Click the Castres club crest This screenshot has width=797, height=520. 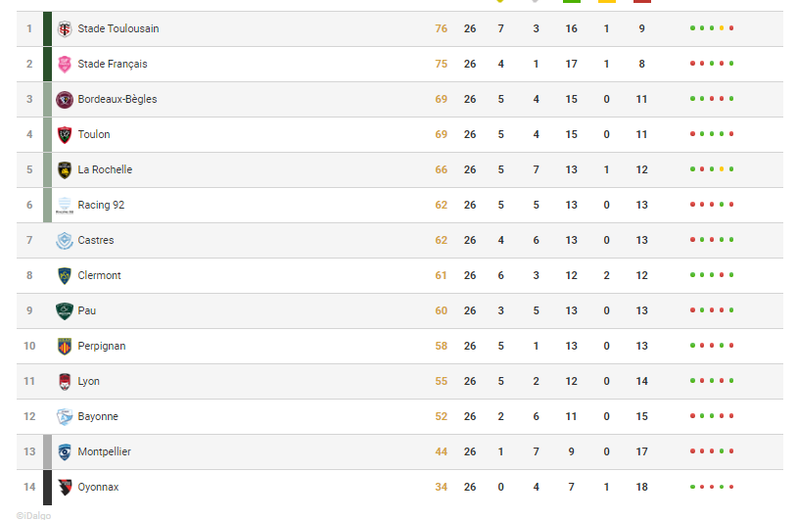[65, 240]
